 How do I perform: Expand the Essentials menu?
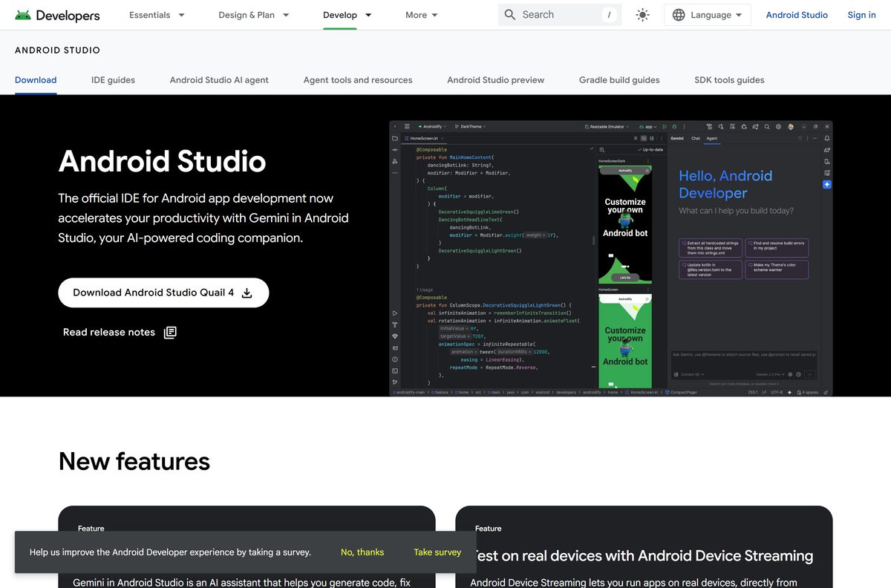tap(157, 15)
